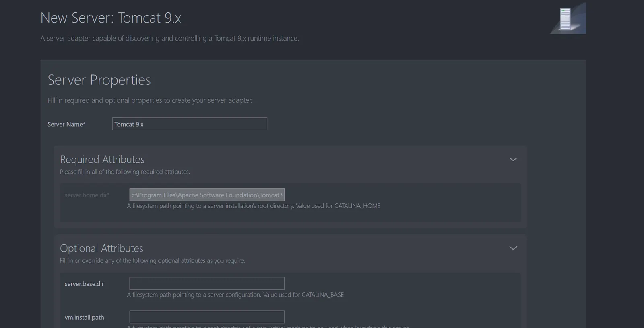Viewport: 644px width, 328px height.
Task: Click the CATALINA_BASE description text
Action: (x=235, y=295)
